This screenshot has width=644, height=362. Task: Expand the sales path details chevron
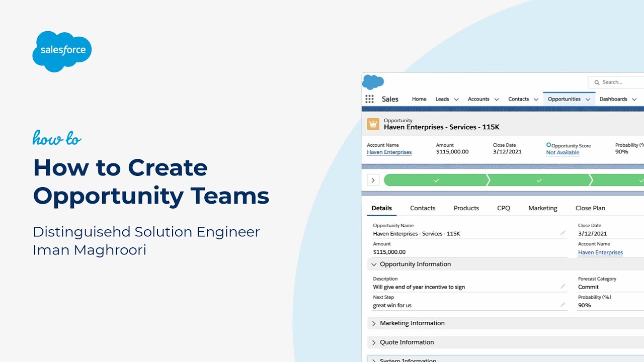pos(373,180)
